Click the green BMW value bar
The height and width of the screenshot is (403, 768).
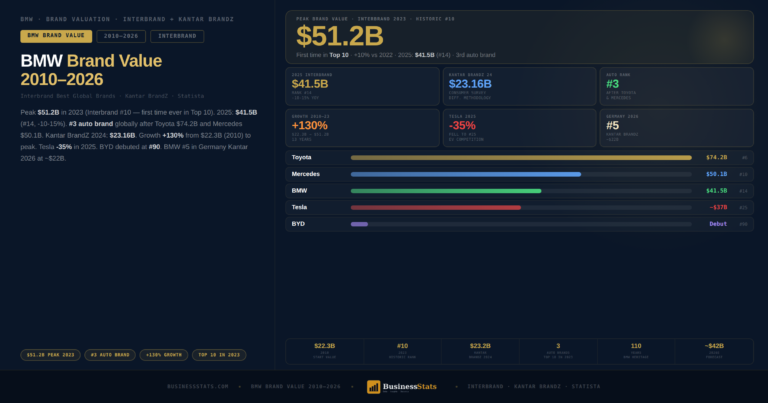pyautogui.click(x=446, y=191)
